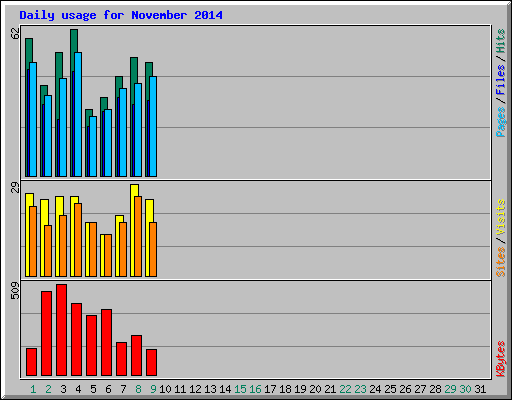Image resolution: width=512 pixels, height=400 pixels.
Task: Click the orange sites bar for day 2
Action: click(48, 251)
